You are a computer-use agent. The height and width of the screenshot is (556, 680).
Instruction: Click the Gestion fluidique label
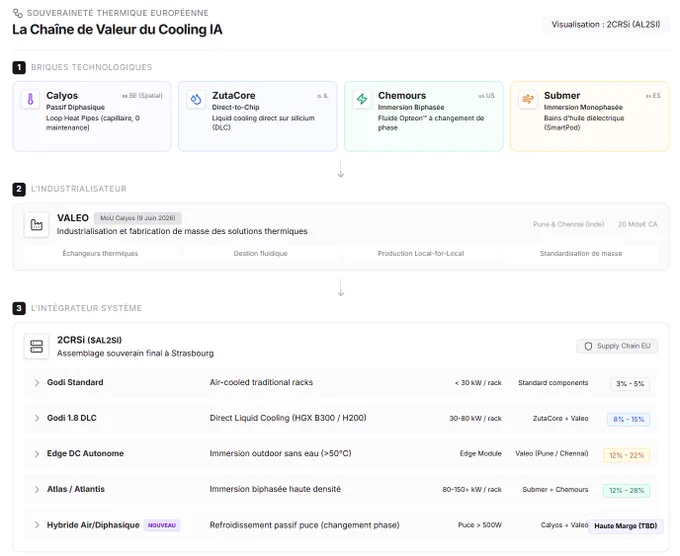[x=261, y=253]
